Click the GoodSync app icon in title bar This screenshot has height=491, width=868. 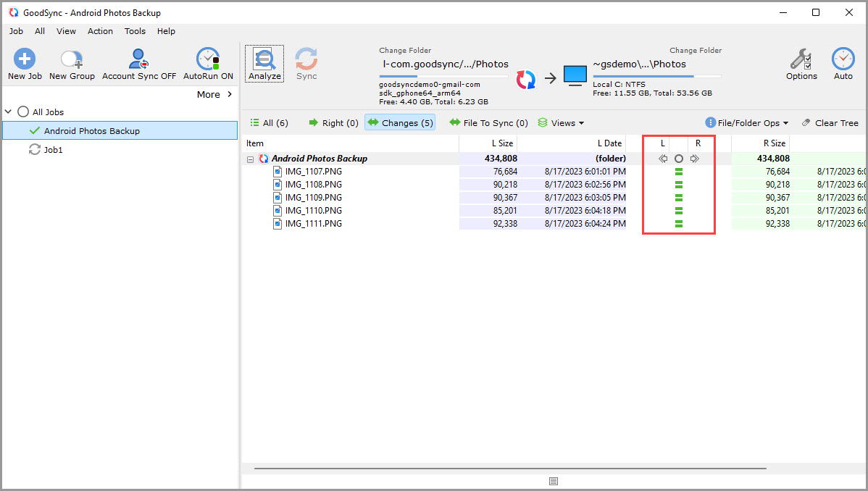(13, 12)
